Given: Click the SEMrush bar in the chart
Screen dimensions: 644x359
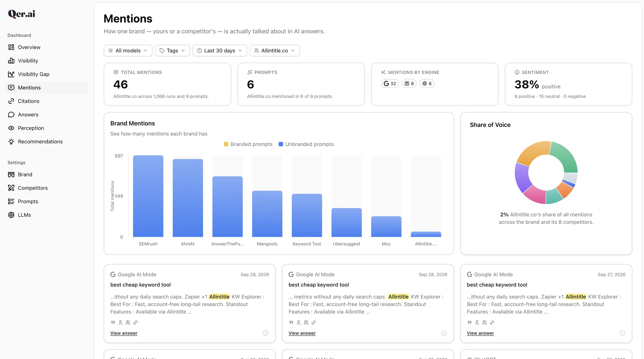Looking at the screenshot, I should point(148,196).
